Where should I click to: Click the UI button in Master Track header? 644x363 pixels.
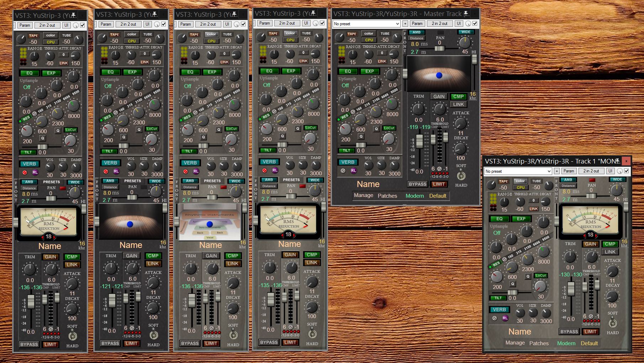[x=459, y=24]
